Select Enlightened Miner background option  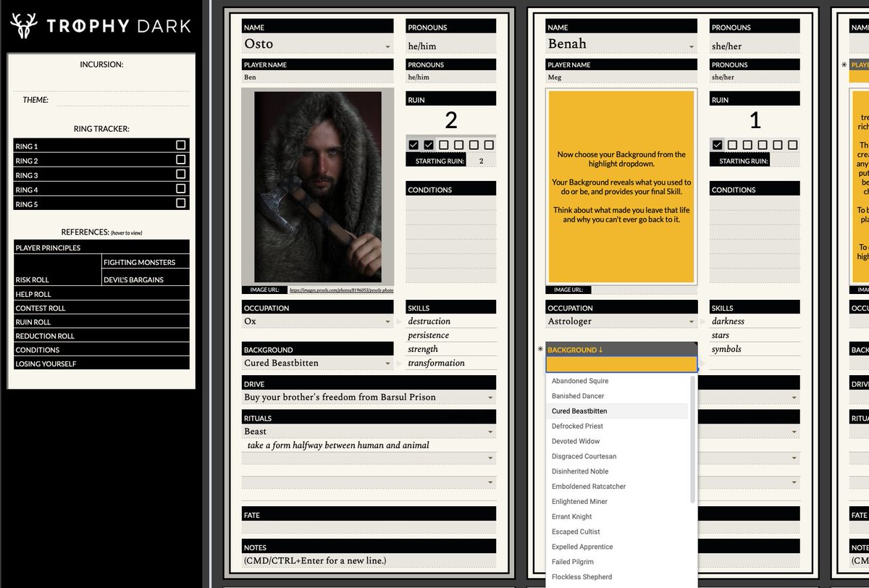618,502
